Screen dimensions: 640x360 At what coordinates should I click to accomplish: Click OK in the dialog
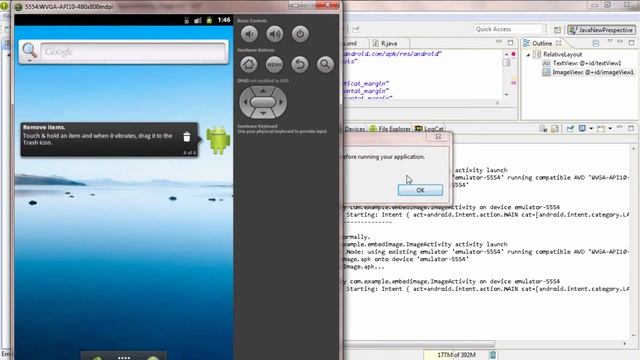click(x=420, y=190)
